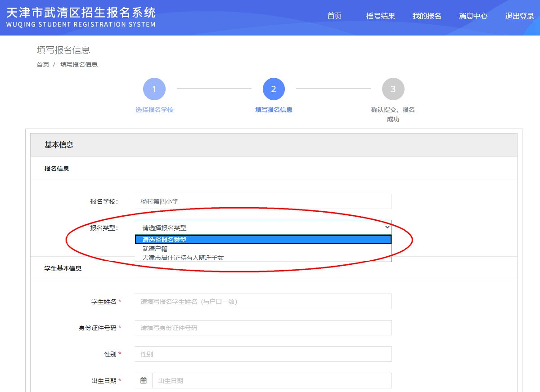Click the calendar icon beside 出生日期
Image resolution: width=540 pixels, height=392 pixels.
pos(144,380)
